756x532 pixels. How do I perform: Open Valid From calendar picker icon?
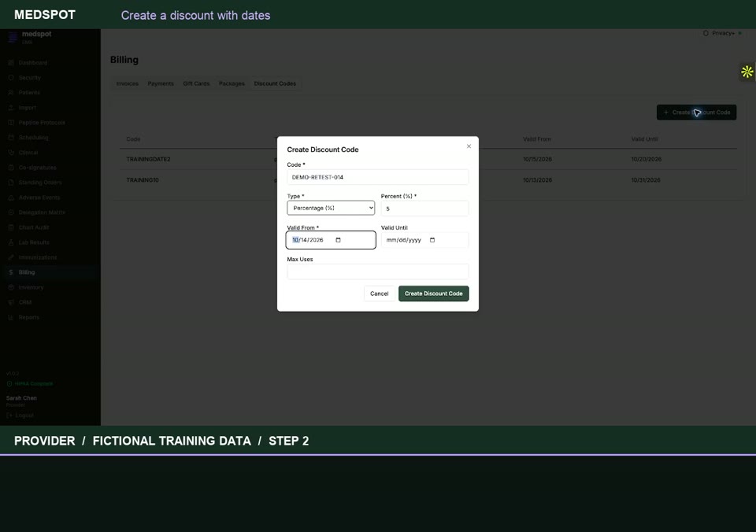(x=338, y=240)
